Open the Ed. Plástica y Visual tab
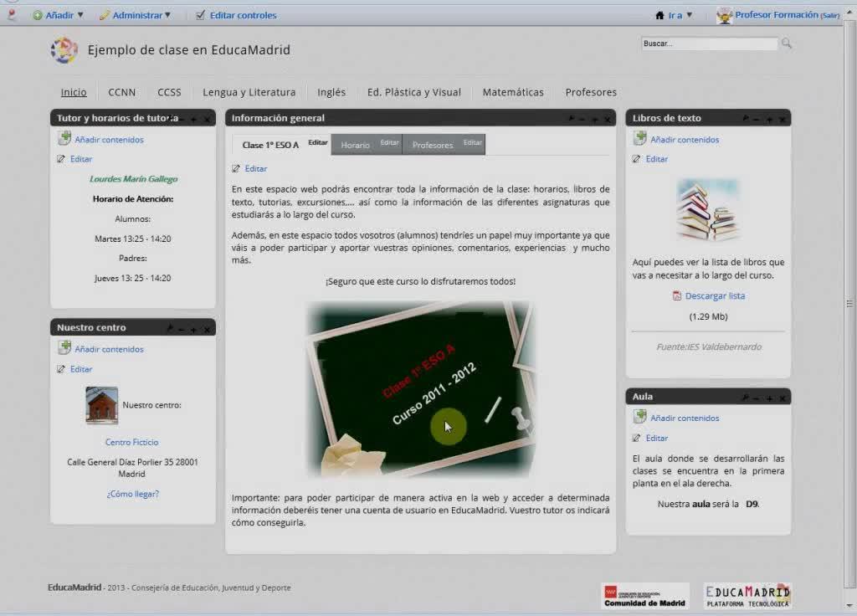 point(414,92)
